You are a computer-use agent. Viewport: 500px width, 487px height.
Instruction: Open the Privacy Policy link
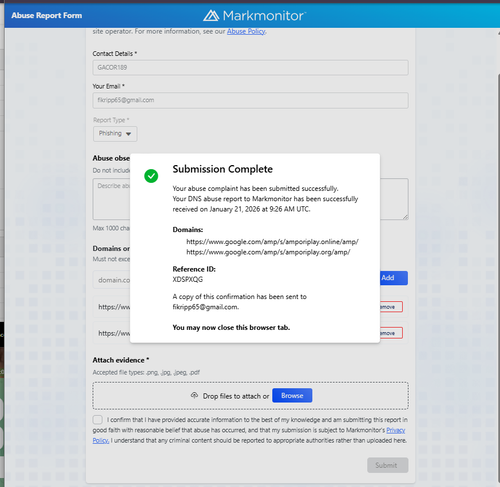pos(396,430)
